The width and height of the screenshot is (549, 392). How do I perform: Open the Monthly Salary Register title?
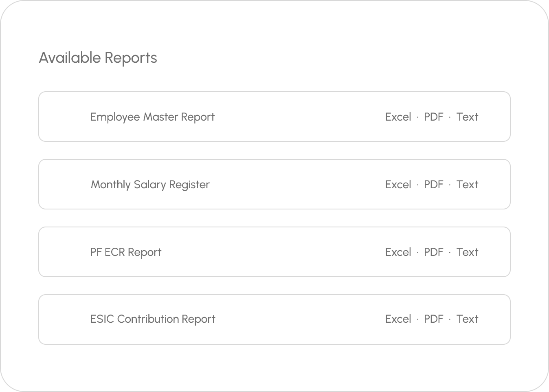(x=150, y=185)
